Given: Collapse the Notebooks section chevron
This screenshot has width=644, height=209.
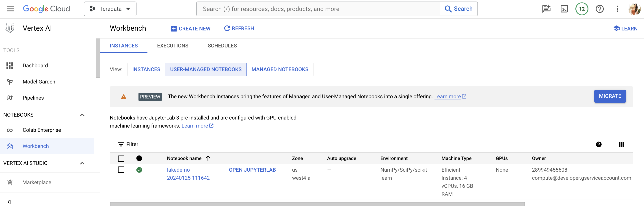Looking at the screenshot, I should click(x=82, y=115).
